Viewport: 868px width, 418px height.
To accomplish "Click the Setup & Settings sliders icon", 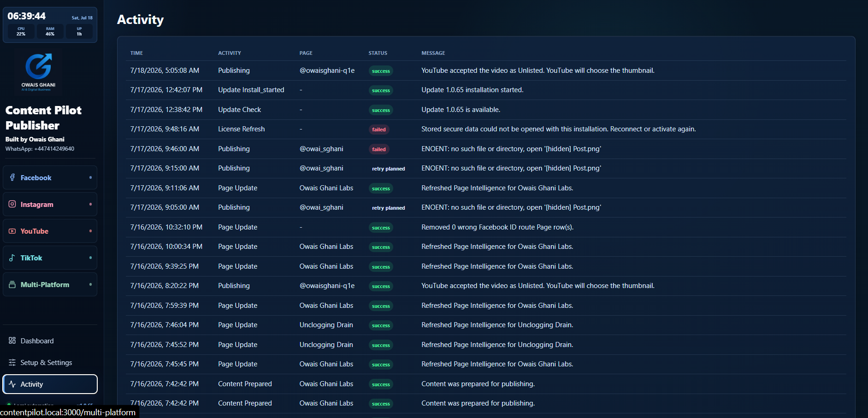I will (x=12, y=362).
